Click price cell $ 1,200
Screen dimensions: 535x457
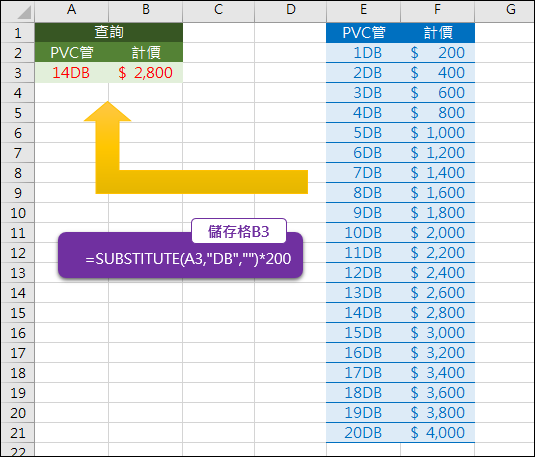[437, 153]
